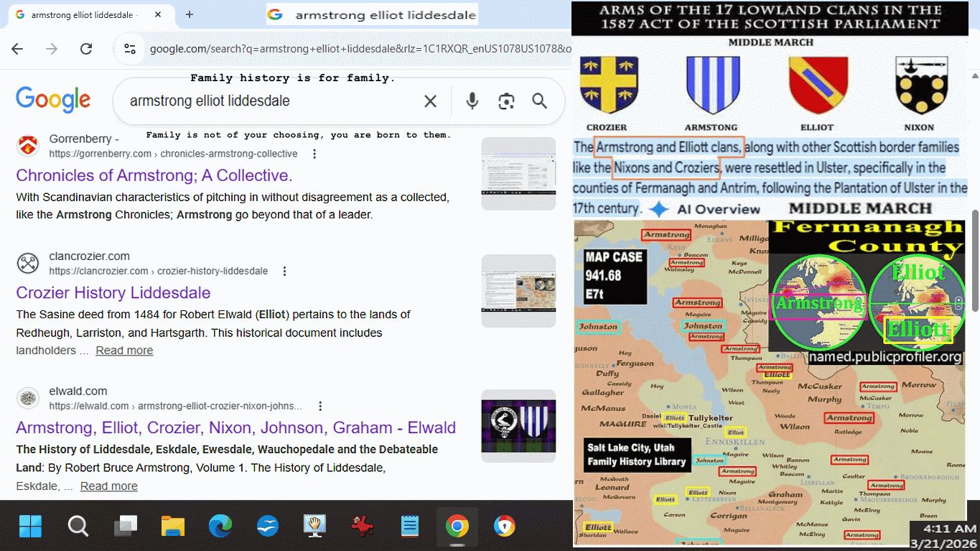Go back to previous page

click(x=17, y=49)
